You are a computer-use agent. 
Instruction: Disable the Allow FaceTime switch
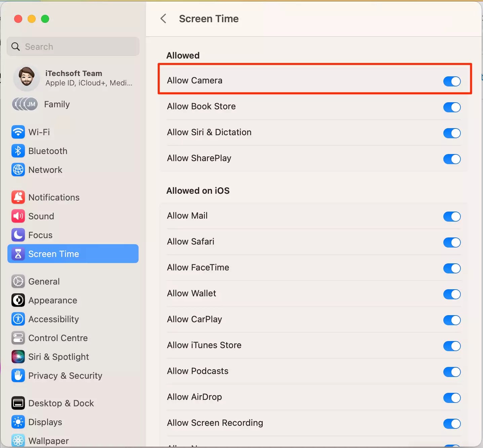(x=452, y=268)
